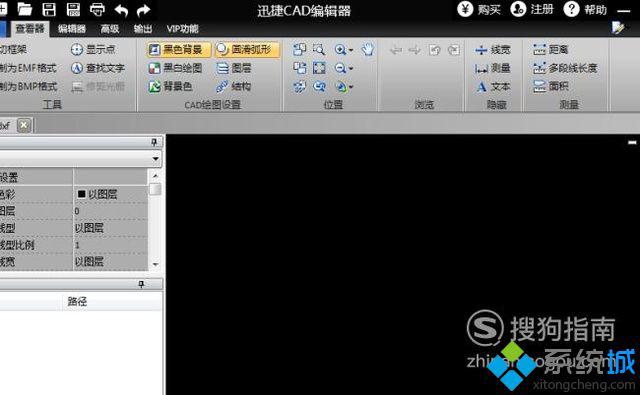Click the 色彩 color value 以图层
This screenshot has height=395, width=640.
pos(110,194)
